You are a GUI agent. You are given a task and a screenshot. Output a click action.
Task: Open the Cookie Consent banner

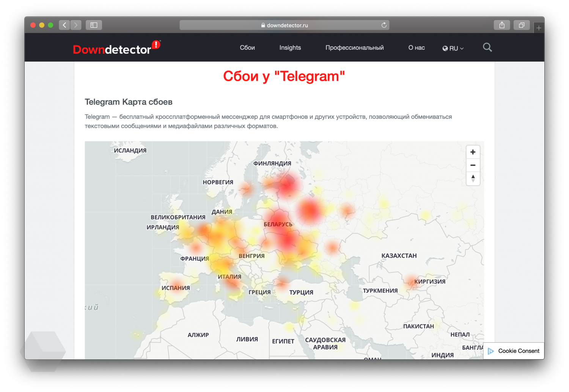click(x=514, y=351)
